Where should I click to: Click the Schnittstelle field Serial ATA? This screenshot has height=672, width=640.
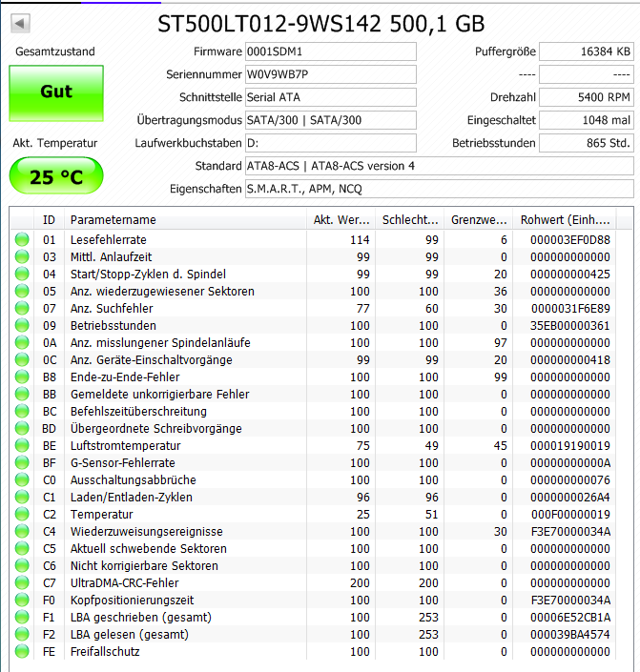pyautogui.click(x=330, y=97)
